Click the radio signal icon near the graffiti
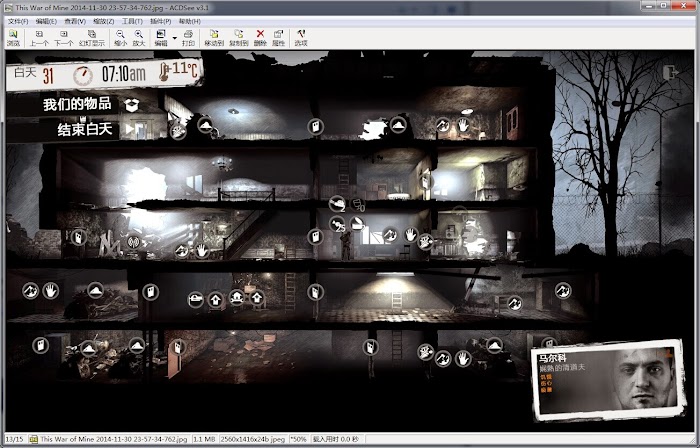 tap(133, 242)
